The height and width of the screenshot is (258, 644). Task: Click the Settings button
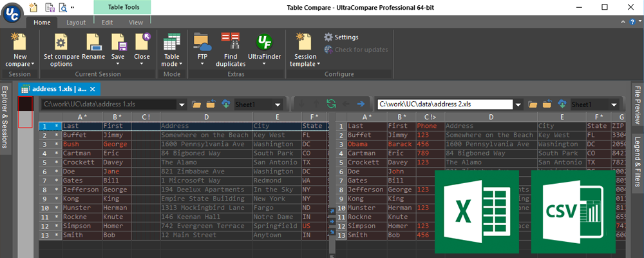[341, 37]
